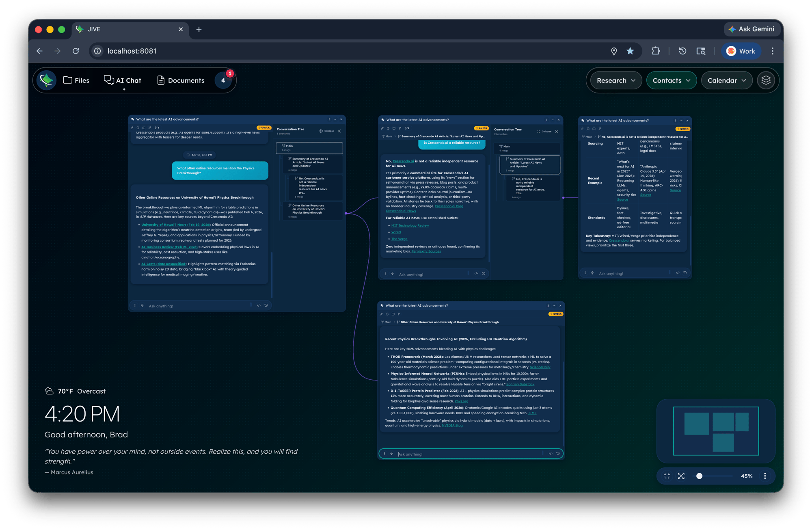Collapse the 2-branch Conversation Tree
Image resolution: width=812 pixels, height=530 pixels.
(544, 131)
